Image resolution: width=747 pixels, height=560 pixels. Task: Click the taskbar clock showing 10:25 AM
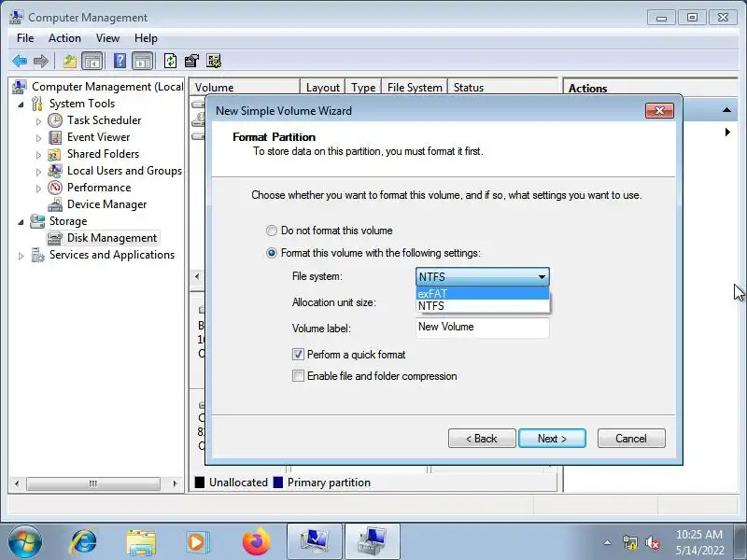[698, 535]
